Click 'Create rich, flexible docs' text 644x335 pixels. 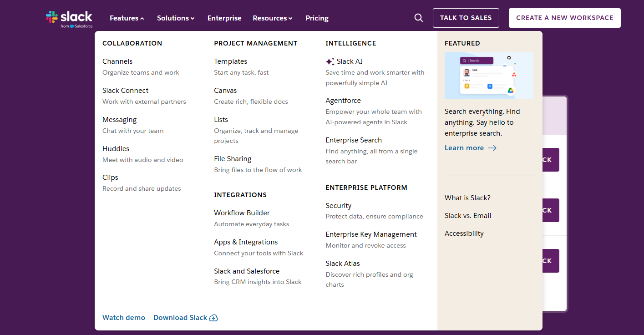tap(251, 102)
